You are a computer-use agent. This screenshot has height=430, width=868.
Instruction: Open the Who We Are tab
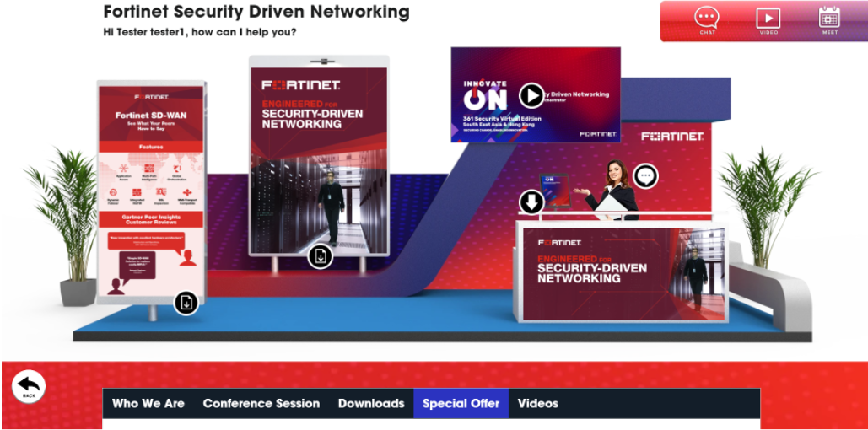point(148,403)
